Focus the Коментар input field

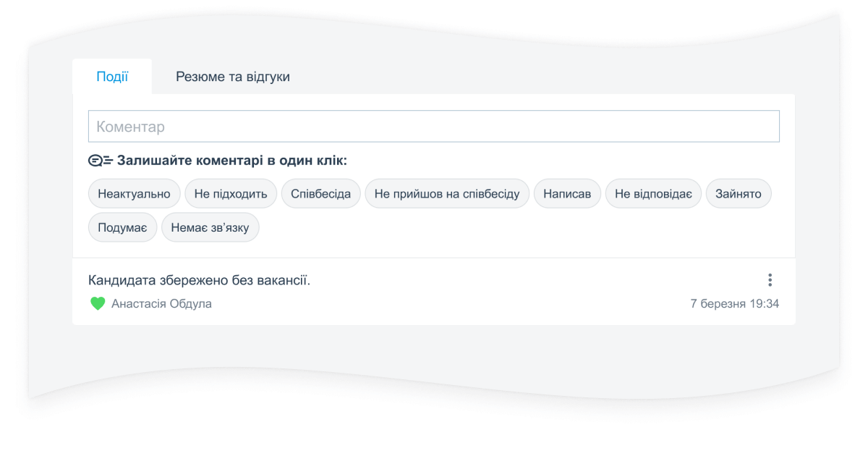433,127
